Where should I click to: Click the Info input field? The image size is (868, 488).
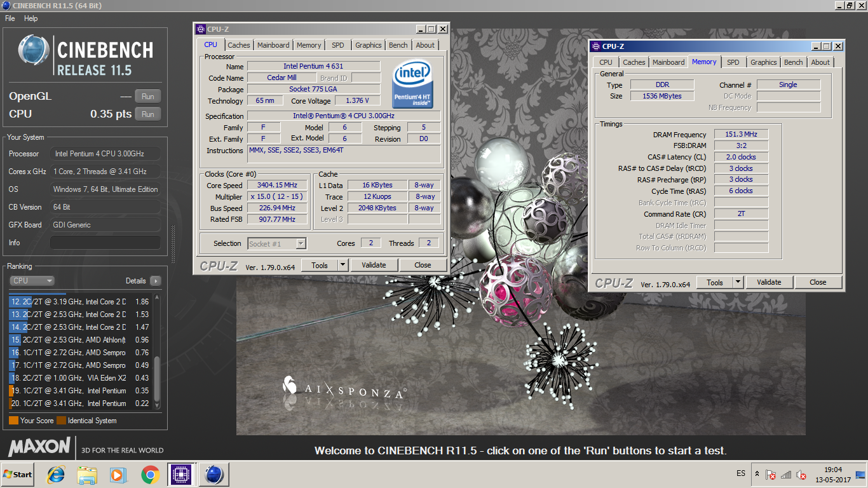point(105,243)
